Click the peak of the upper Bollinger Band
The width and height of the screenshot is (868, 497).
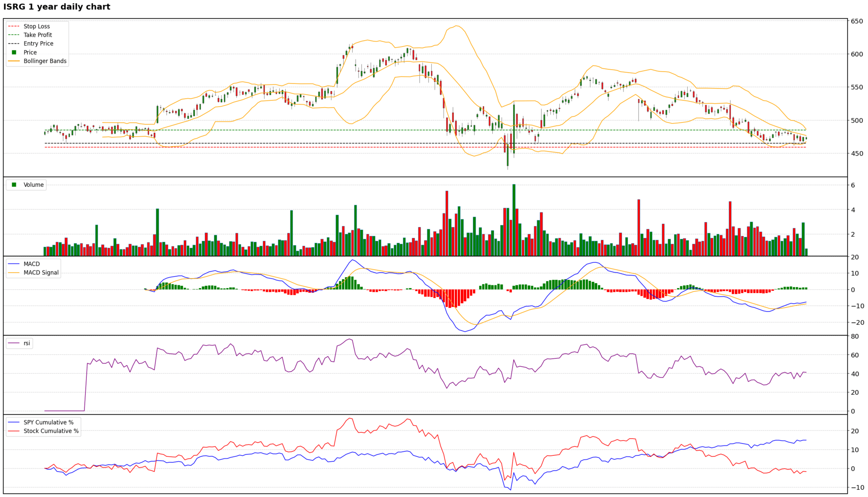coord(457,26)
